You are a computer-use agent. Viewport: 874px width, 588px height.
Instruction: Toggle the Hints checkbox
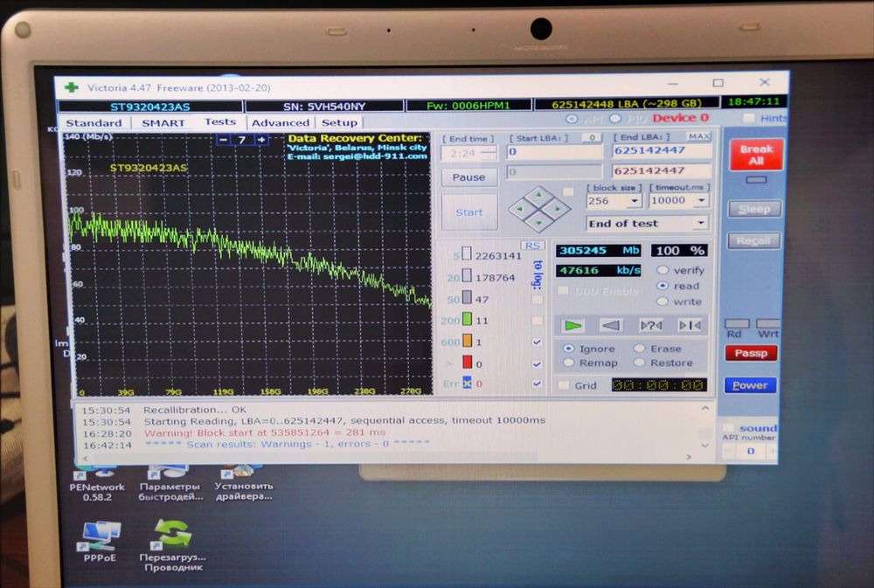pyautogui.click(x=749, y=118)
